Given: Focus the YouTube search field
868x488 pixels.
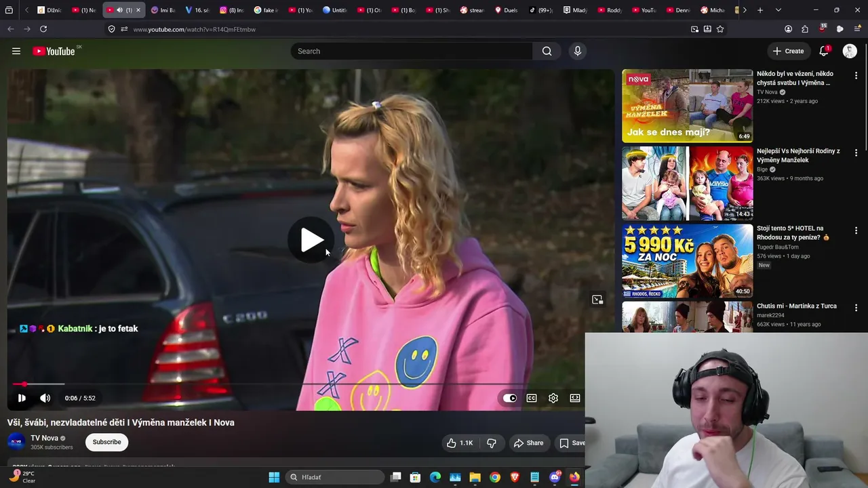Looking at the screenshot, I should (412, 52).
